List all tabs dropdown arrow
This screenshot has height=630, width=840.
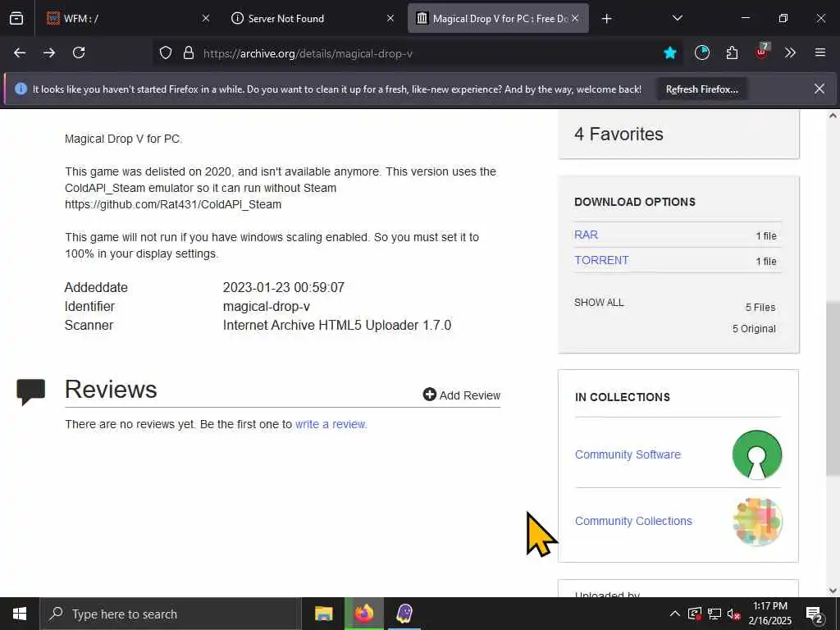(677, 18)
